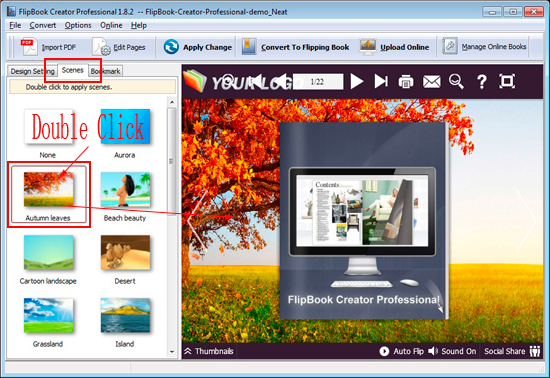
Task: Open the Help menu
Action: 139,25
